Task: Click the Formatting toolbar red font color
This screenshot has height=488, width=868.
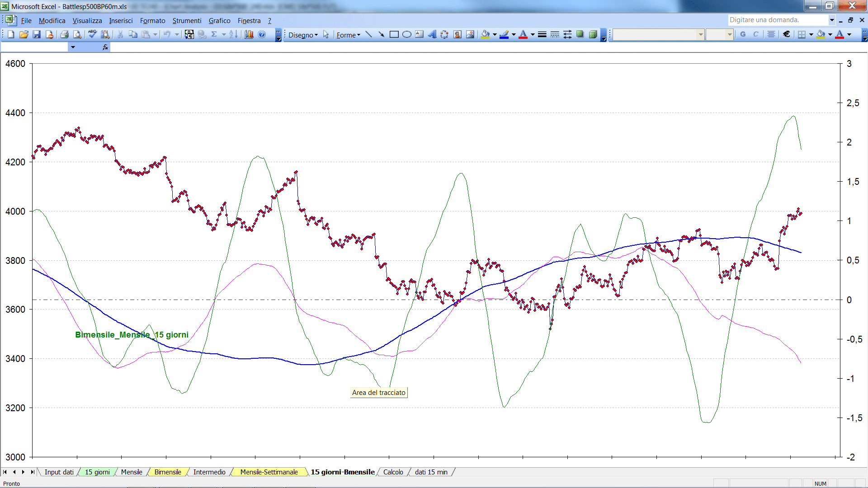Action: [x=840, y=34]
